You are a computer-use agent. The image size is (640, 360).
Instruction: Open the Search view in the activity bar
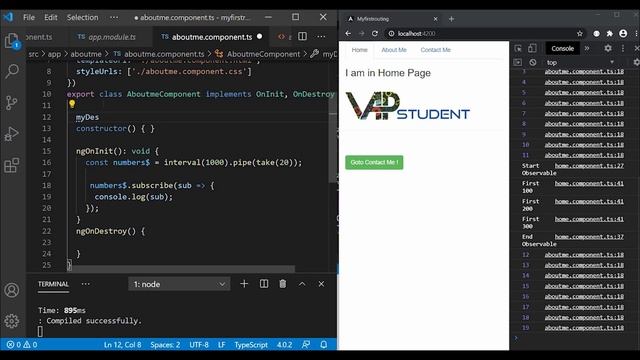coord(11,71)
